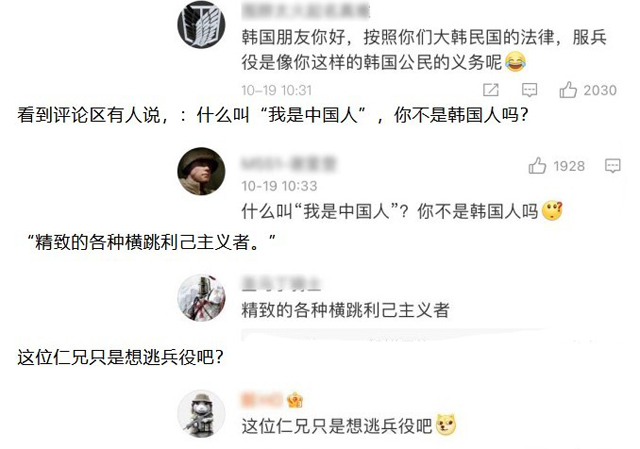Image resolution: width=640 pixels, height=449 pixels.
Task: Click blurred username of knight avatar commenter
Action: point(282,284)
